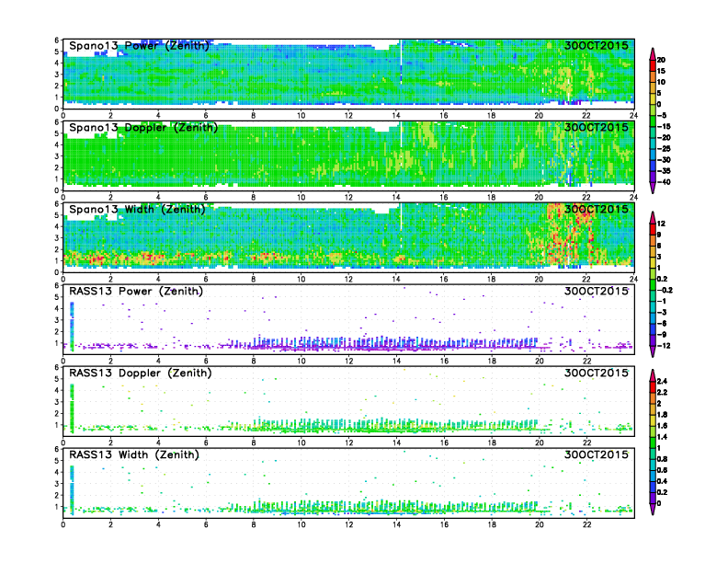Click the 30OCT2015 date in Spano13 Power panel
This screenshot has width=728, height=563.
tap(597, 45)
